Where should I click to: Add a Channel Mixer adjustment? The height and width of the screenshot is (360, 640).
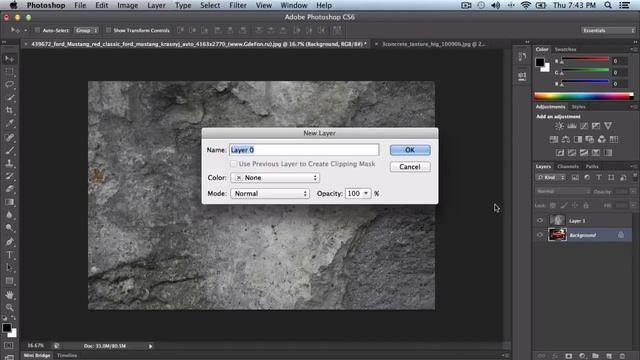coord(602,140)
